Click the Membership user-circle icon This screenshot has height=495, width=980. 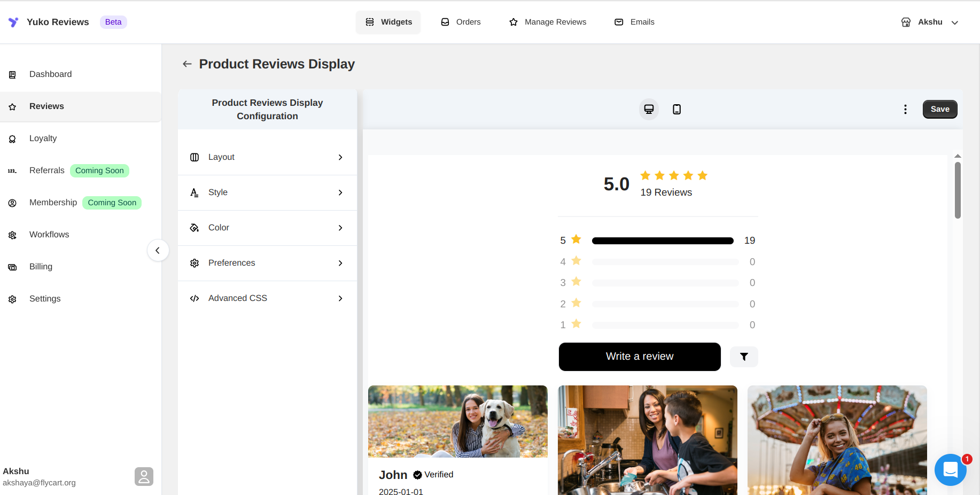(x=12, y=203)
